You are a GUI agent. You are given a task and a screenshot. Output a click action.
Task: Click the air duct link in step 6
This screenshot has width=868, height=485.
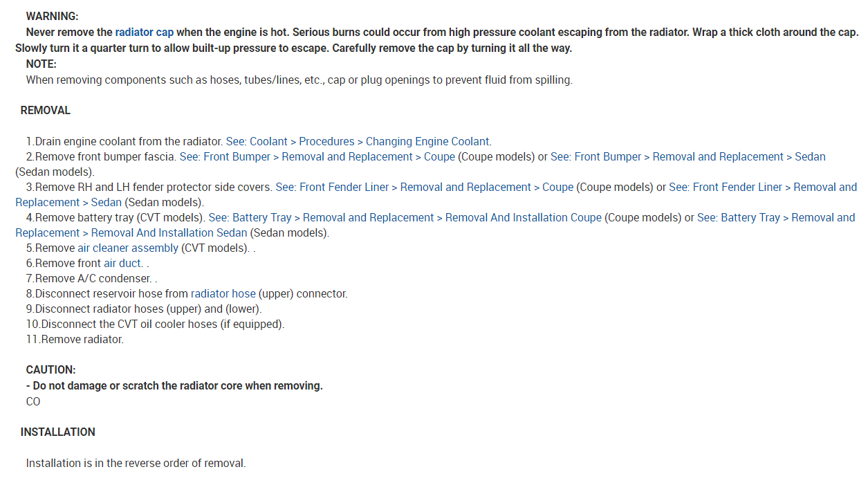pos(123,263)
